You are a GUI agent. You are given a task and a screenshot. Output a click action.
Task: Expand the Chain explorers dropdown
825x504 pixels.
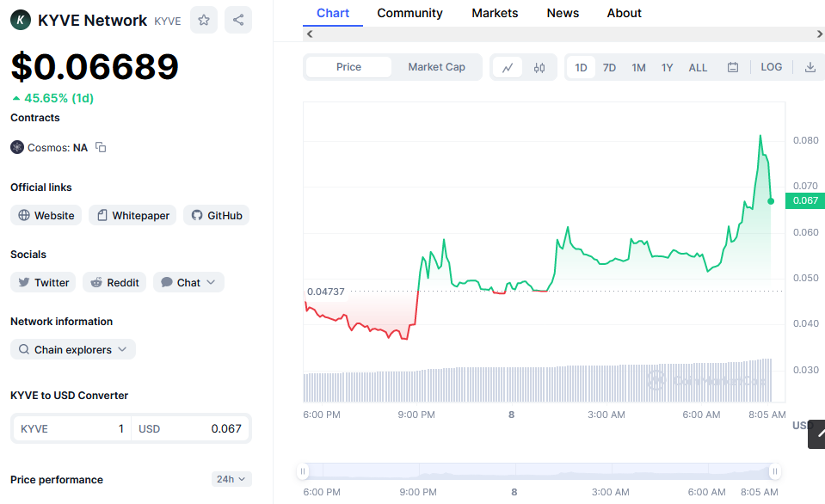(x=73, y=349)
